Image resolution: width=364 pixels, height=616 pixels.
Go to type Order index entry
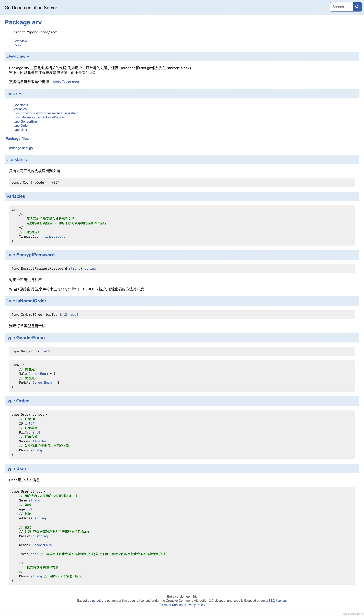click(x=21, y=126)
